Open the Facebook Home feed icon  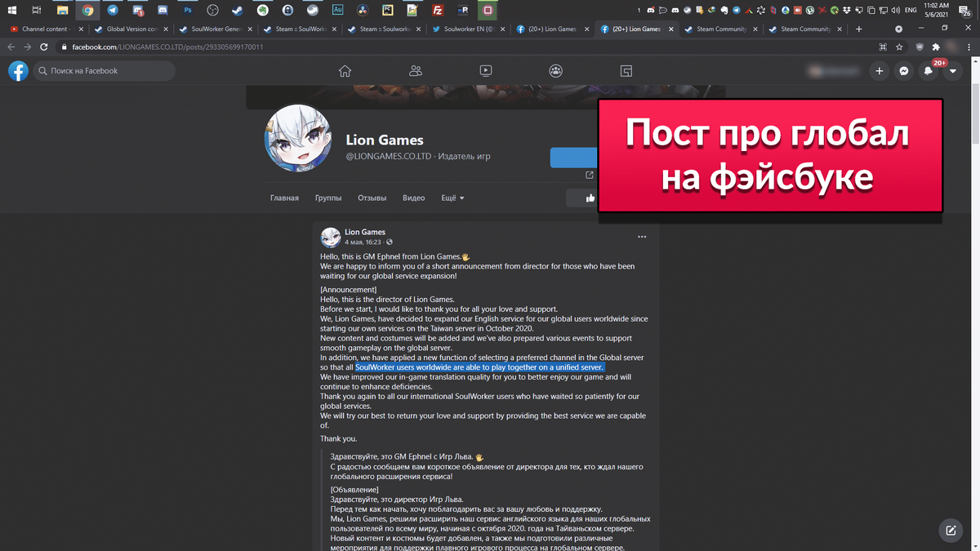[345, 71]
